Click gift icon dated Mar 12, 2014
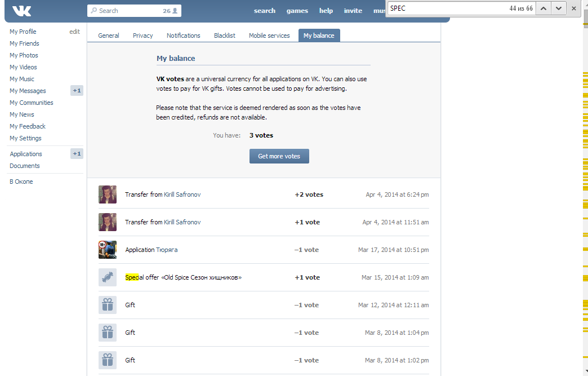 (108, 305)
